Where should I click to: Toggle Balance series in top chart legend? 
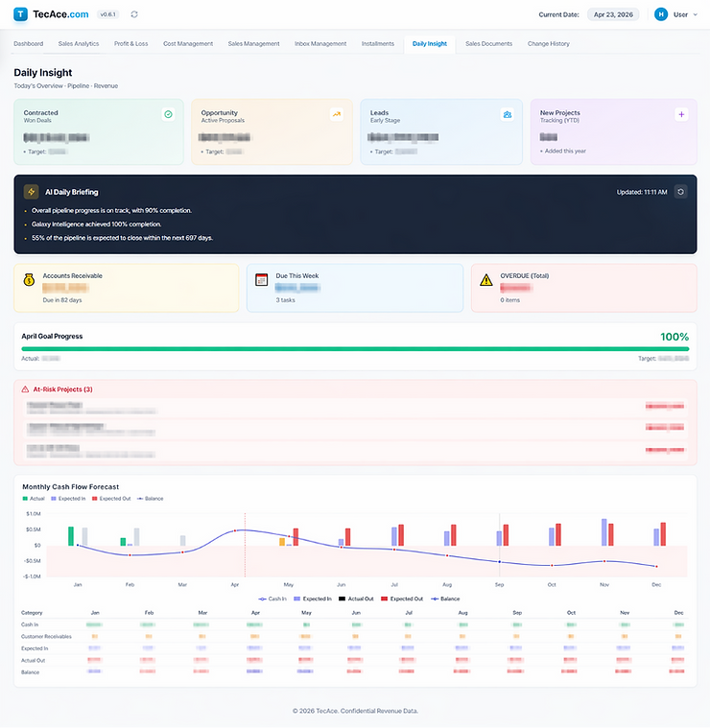coord(151,499)
